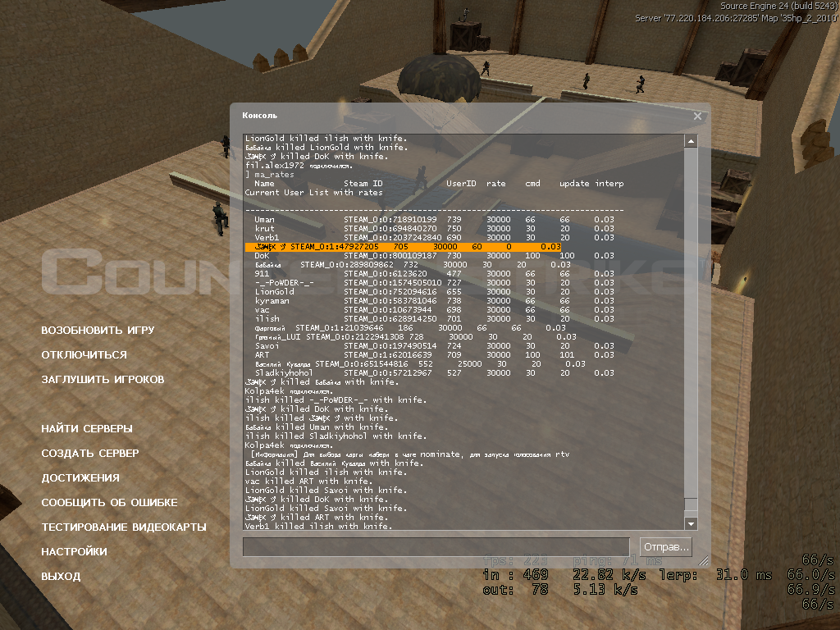Select highlighted STEAM_0:1:47927205 console row
The width and height of the screenshot is (840, 630).
[x=403, y=247]
